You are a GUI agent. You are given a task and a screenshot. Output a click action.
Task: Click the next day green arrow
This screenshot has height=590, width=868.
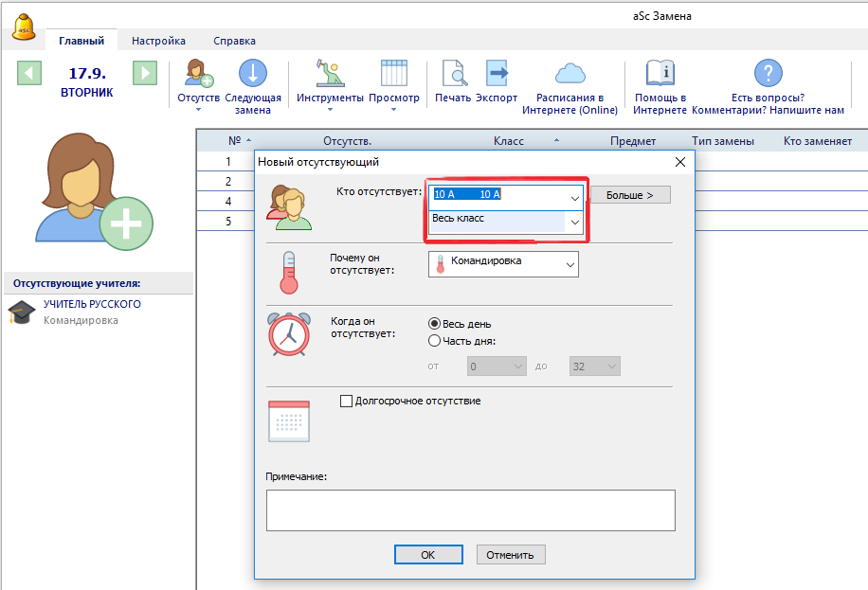coord(144,73)
